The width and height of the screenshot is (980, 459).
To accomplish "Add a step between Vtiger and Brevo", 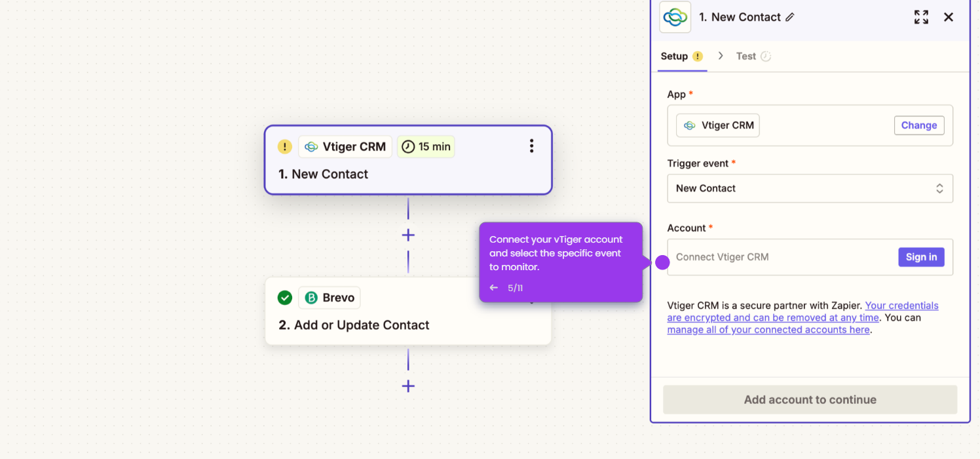I will click(x=408, y=235).
